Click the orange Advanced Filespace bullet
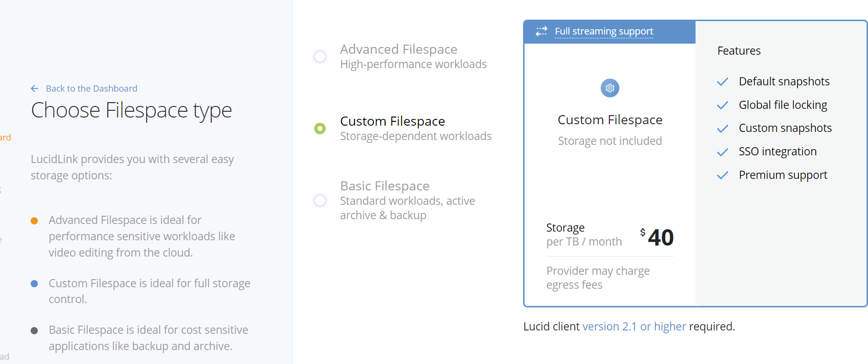868x364 pixels. (x=34, y=221)
